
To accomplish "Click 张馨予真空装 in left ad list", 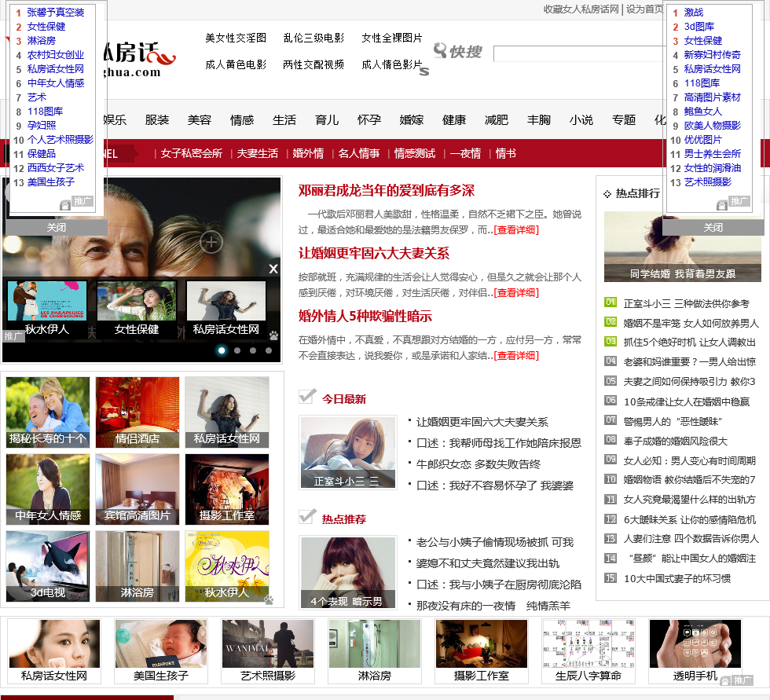I will (x=56, y=13).
